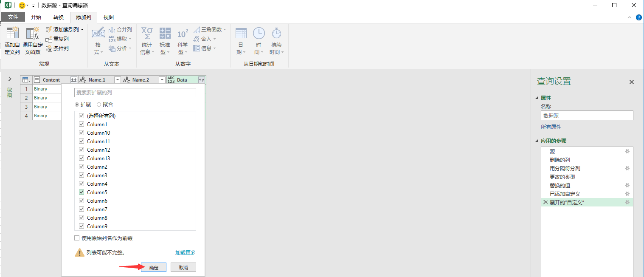Click Conditional Column (条件列) icon

click(x=48, y=48)
